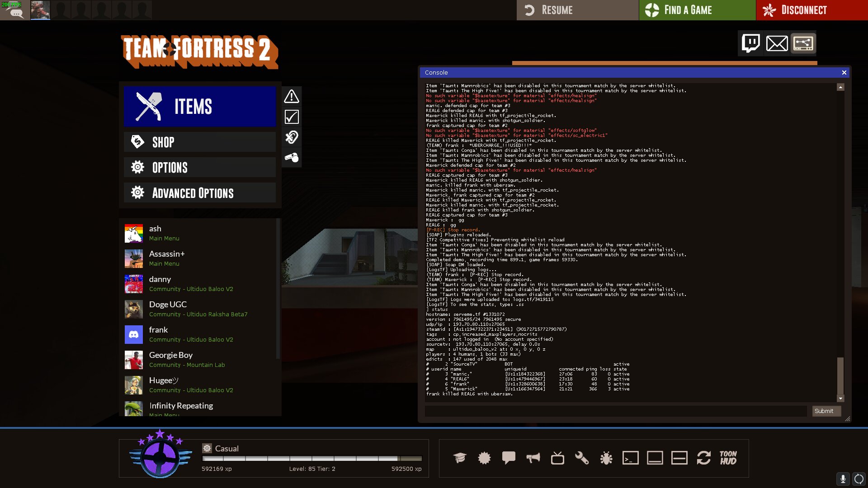868x488 pixels.
Task: Submit the console command
Action: pyautogui.click(x=826, y=411)
